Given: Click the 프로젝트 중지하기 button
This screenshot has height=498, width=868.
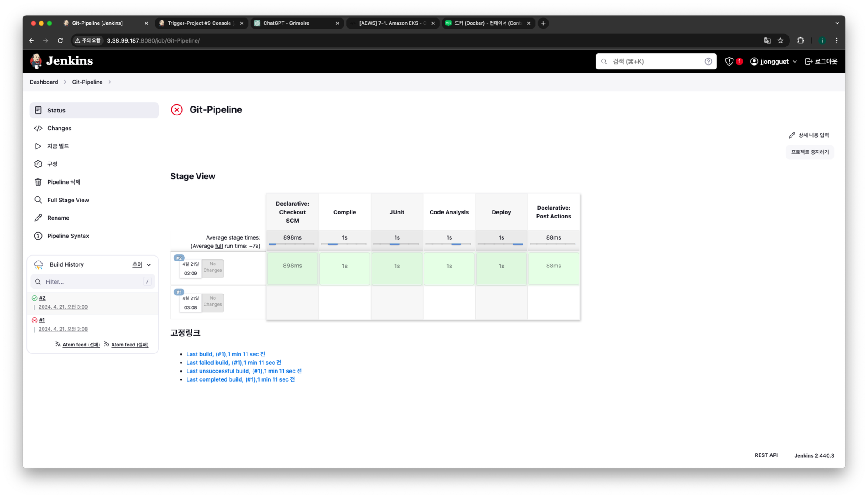Looking at the screenshot, I should [x=809, y=152].
